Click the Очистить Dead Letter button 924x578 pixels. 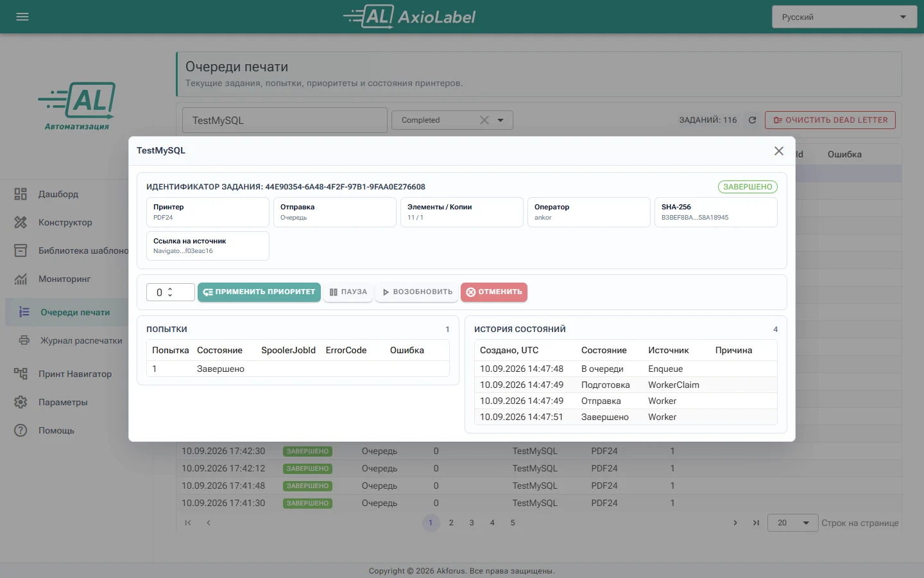(830, 120)
